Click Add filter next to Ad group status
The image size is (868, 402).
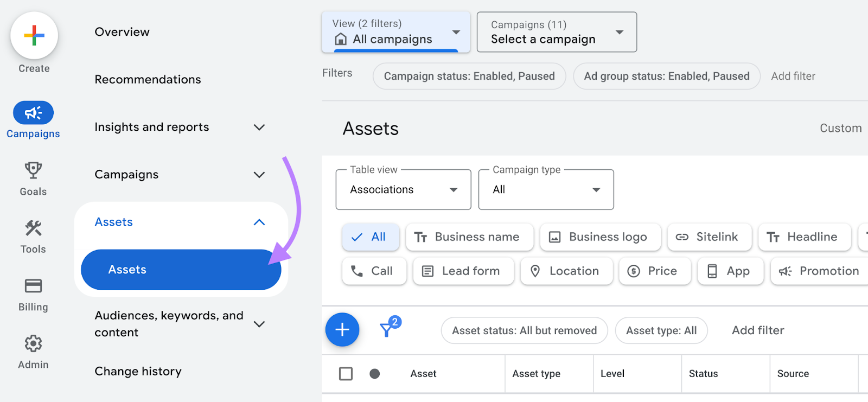tap(793, 76)
